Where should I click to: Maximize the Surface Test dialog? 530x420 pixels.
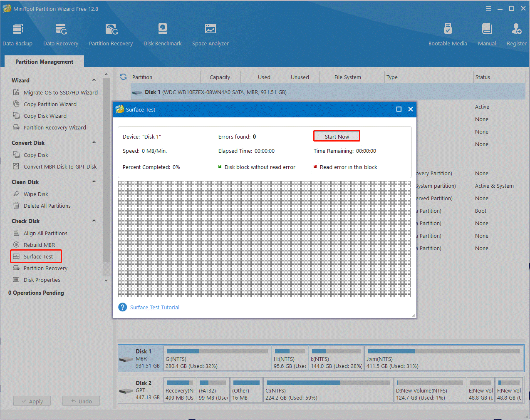399,109
